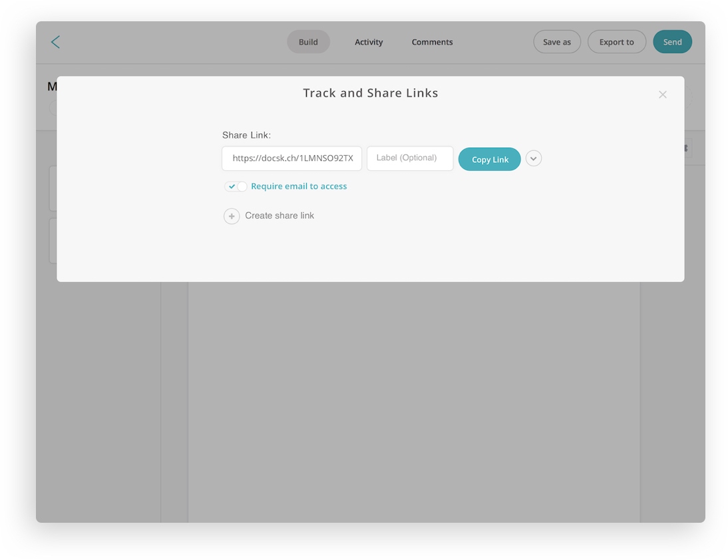
Task: Copy the share link with Copy Link
Action: point(489,159)
